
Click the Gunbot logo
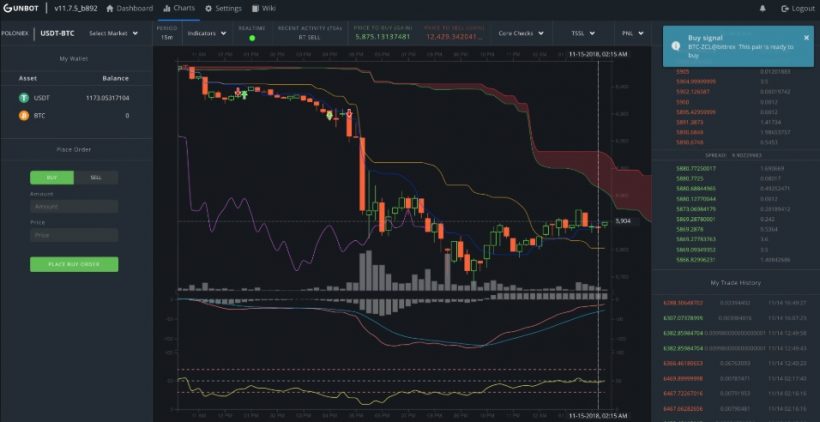(x=21, y=8)
